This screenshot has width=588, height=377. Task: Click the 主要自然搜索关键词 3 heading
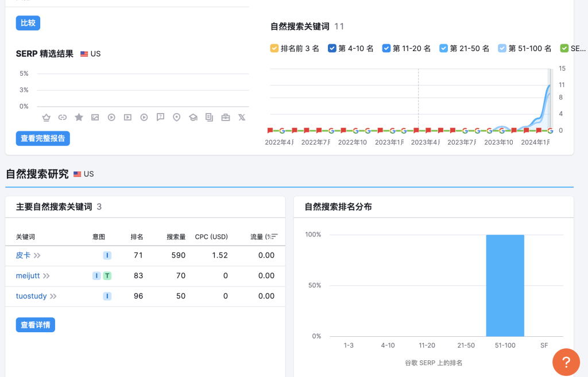pos(59,207)
